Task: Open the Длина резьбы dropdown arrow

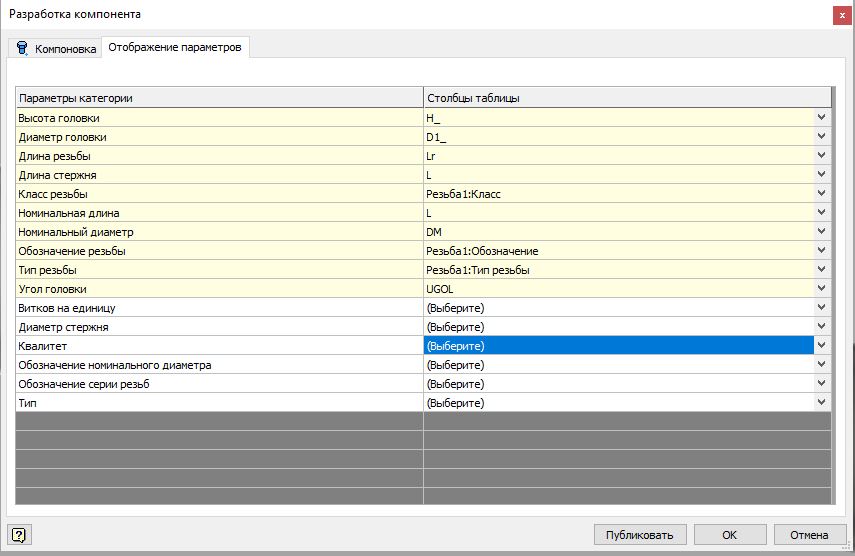Action: (821, 156)
